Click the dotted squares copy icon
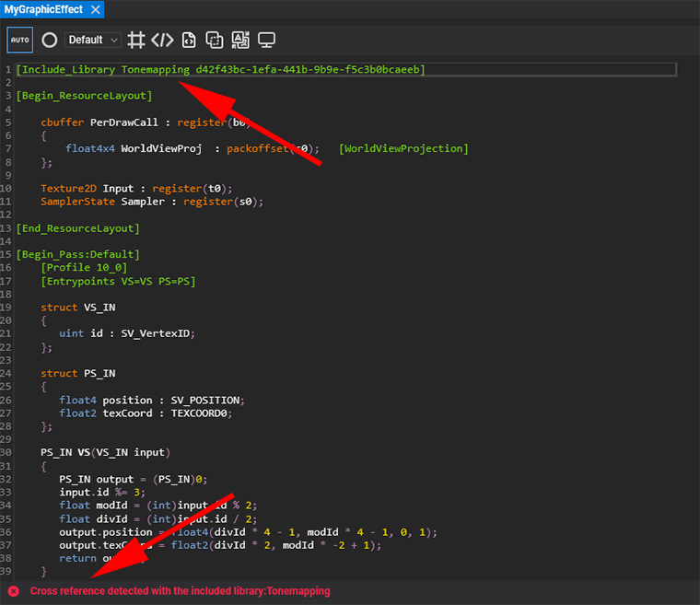This screenshot has width=700, height=605. click(215, 40)
